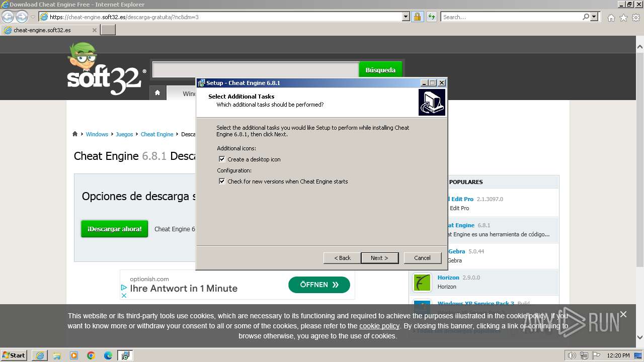Viewport: 644px width, 362px height.
Task: Go back in Internet Explorer
Action: coord(8,17)
